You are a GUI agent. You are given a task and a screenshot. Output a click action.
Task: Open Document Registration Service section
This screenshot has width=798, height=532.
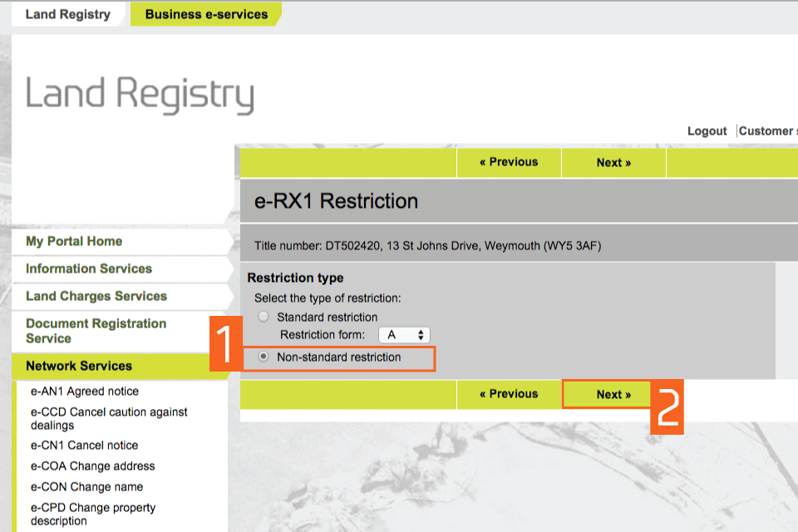(x=96, y=331)
